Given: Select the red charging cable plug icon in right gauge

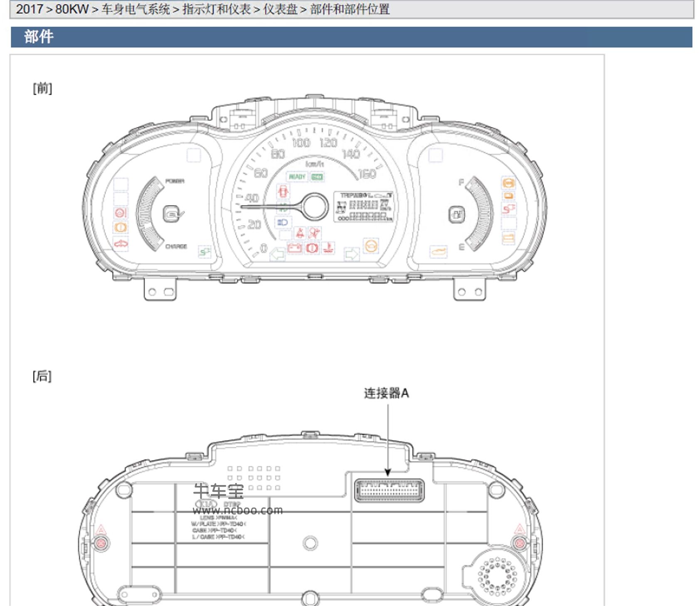Looking at the screenshot, I should pyautogui.click(x=508, y=209).
